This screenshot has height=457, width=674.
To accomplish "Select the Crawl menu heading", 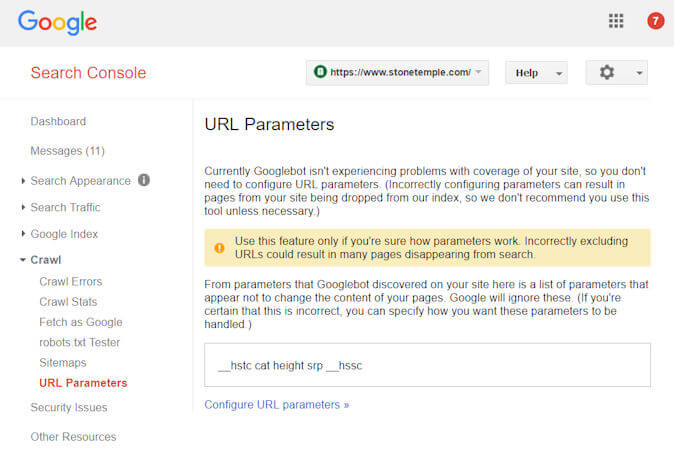I will [x=46, y=260].
